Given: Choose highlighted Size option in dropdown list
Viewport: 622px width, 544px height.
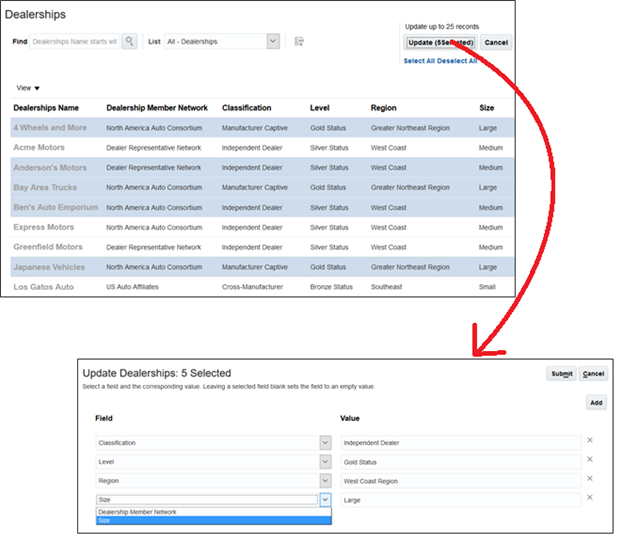Looking at the screenshot, I should 213,521.
